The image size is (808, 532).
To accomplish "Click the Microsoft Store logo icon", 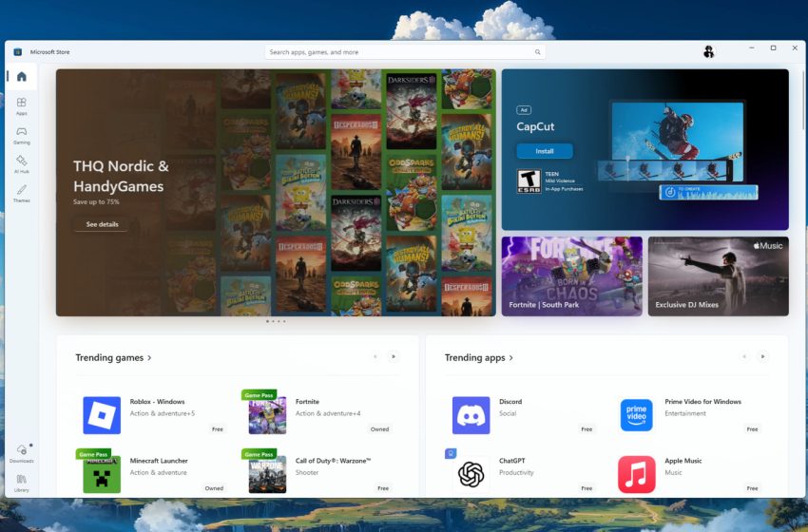I will [x=17, y=51].
